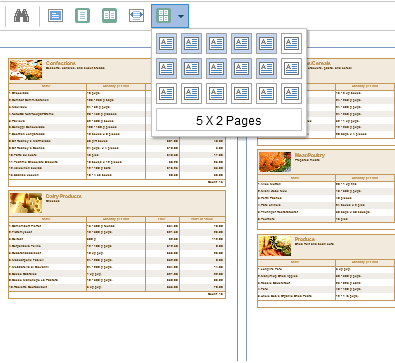
Task: Pick the 4 x 1 pages layout cell
Action: pos(241,43)
